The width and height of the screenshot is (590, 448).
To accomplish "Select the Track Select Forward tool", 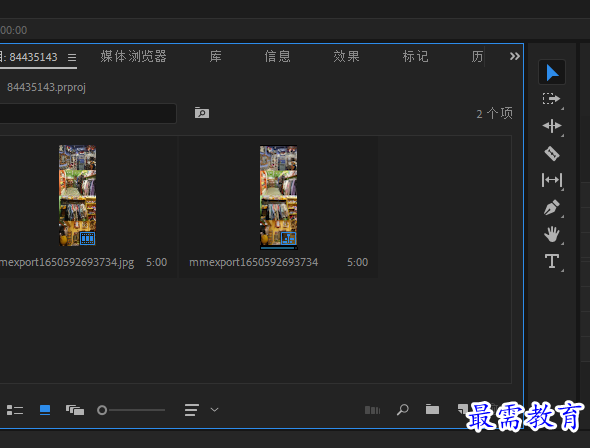I will coord(552,99).
